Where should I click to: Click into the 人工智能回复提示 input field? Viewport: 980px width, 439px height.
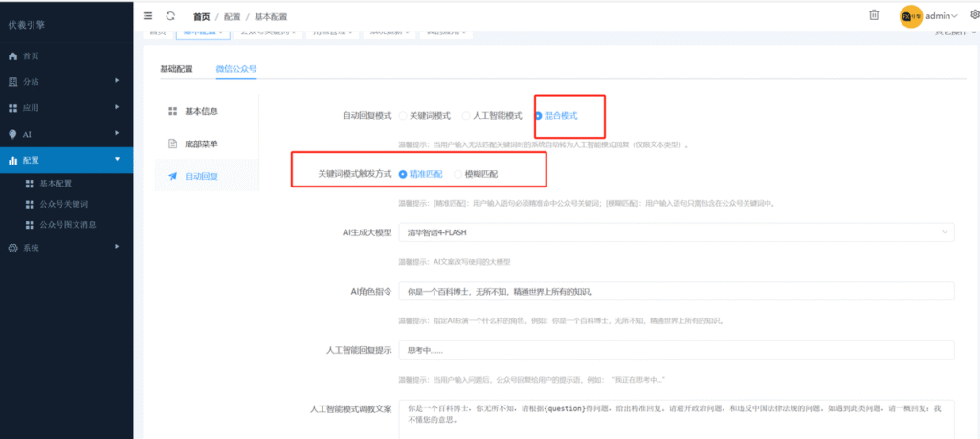tap(677, 350)
